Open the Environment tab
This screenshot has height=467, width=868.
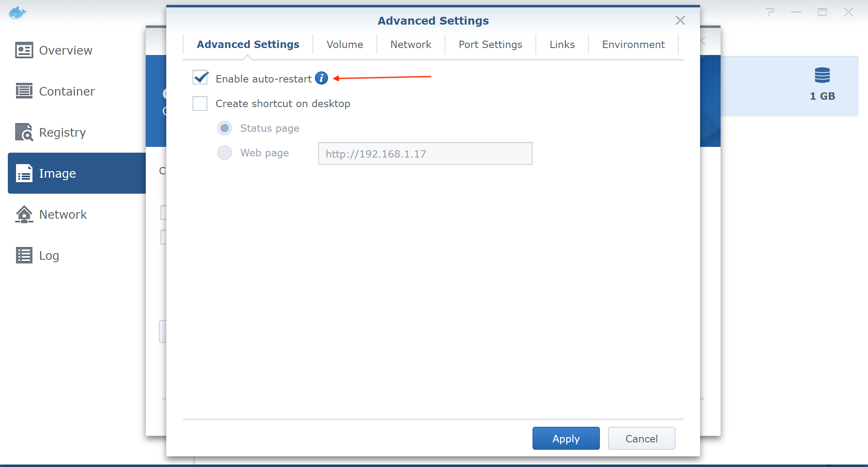point(633,44)
